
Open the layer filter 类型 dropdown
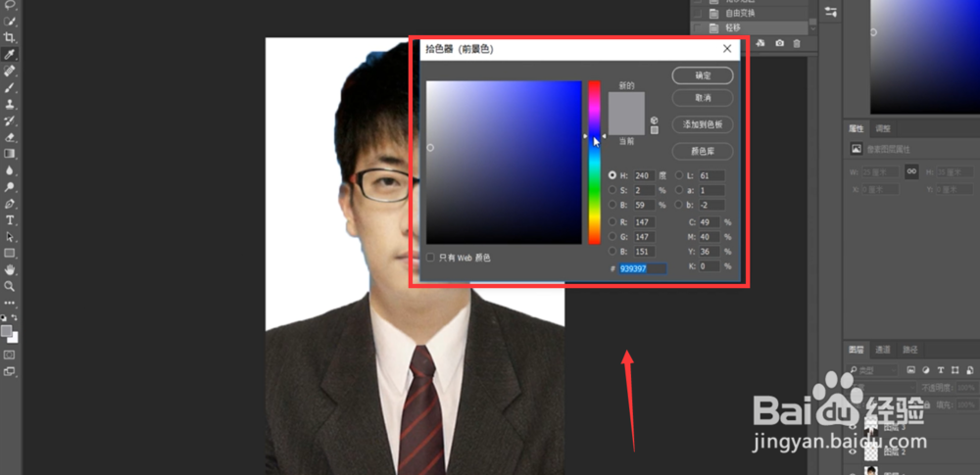click(x=872, y=370)
